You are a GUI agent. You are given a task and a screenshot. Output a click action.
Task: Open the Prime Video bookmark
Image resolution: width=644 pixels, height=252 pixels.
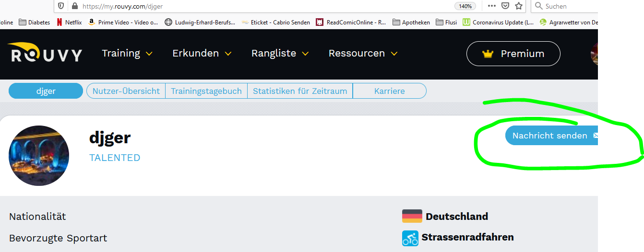pos(123,22)
